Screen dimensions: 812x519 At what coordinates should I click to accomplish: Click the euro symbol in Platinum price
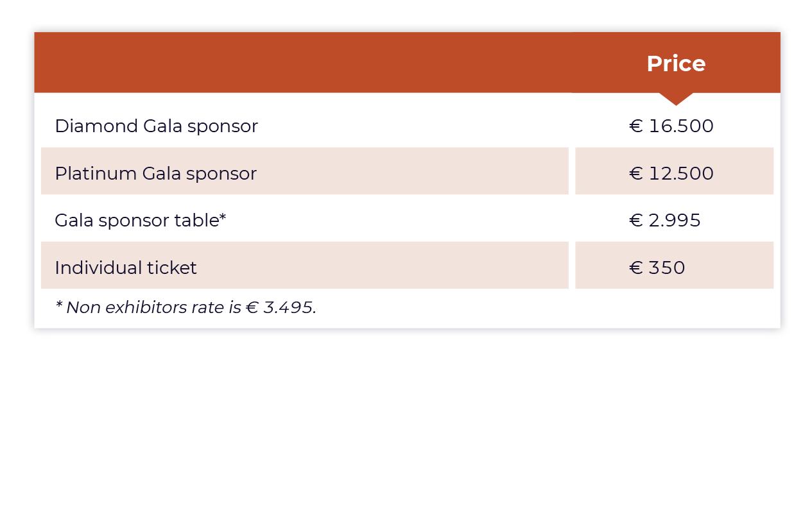pos(636,173)
